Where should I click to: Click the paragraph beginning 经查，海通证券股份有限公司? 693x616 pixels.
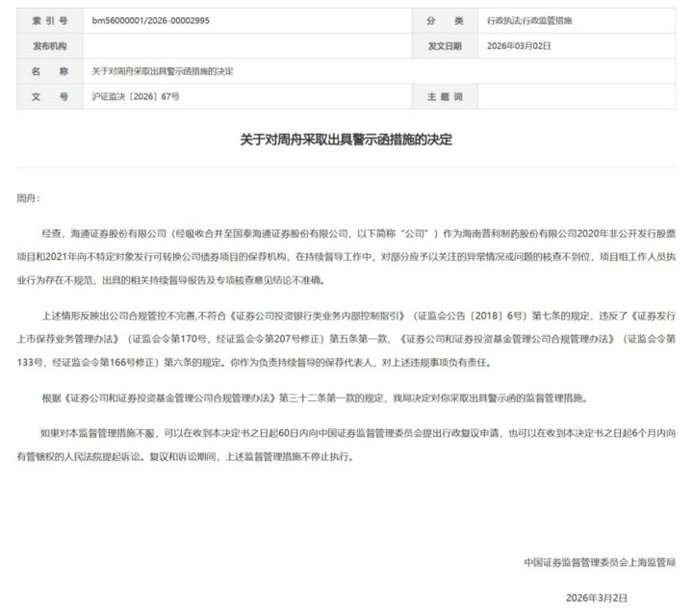tap(346, 257)
